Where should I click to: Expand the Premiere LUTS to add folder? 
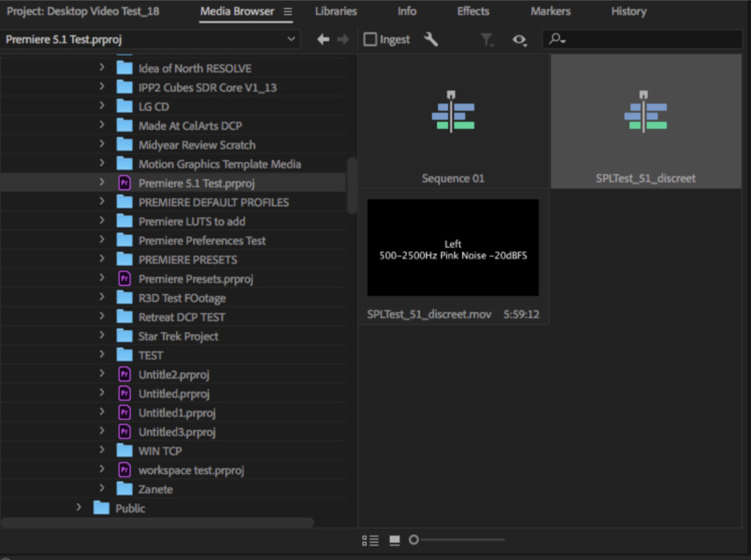pos(102,221)
